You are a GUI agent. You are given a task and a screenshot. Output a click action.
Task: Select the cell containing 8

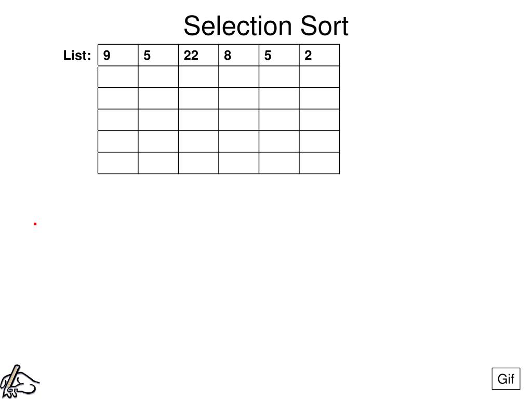coord(239,55)
